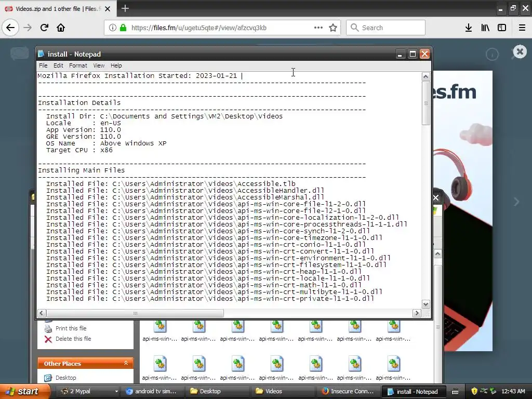
Task: Click the OS Name Above Windows XP line
Action: pyautogui.click(x=106, y=143)
